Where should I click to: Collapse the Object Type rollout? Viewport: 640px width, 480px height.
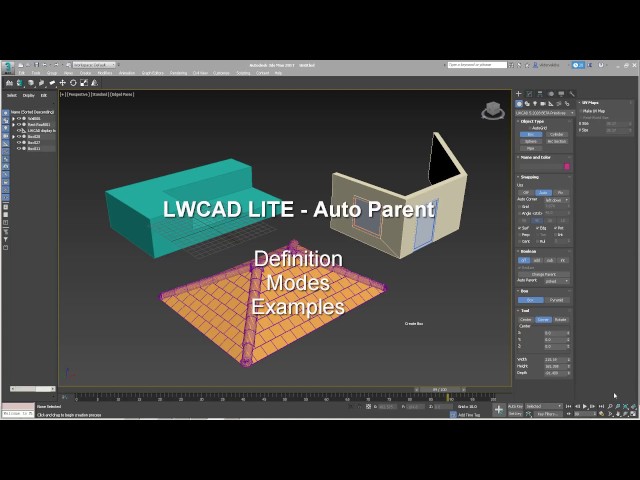coord(532,121)
